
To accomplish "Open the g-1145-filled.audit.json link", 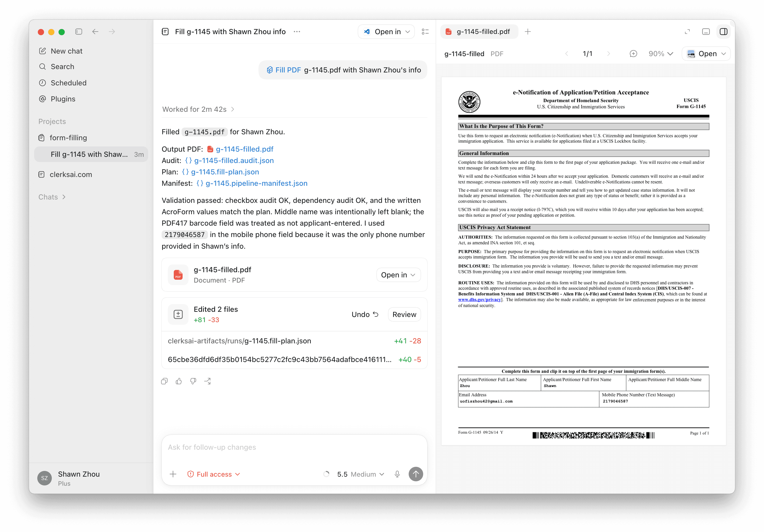I will 234,160.
